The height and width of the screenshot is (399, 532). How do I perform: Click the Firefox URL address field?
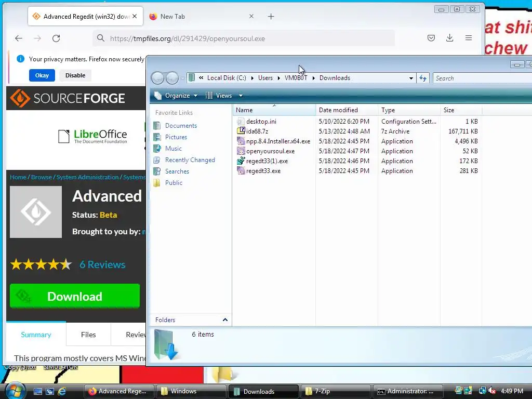click(244, 38)
